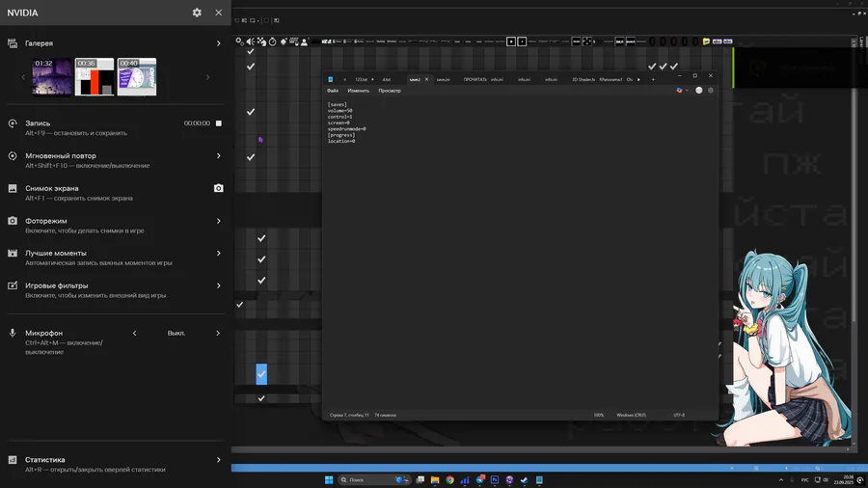Stop recording with the square button
This screenshot has height=488, width=868.
click(x=219, y=123)
